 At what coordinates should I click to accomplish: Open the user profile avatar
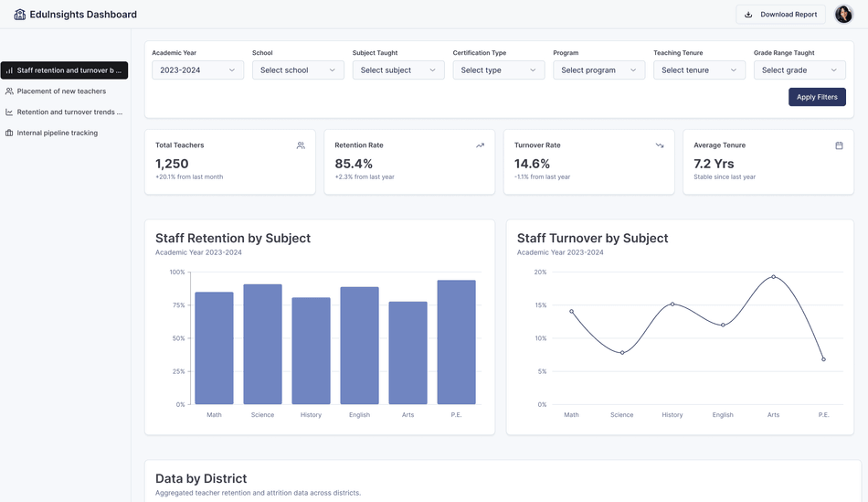click(x=842, y=15)
